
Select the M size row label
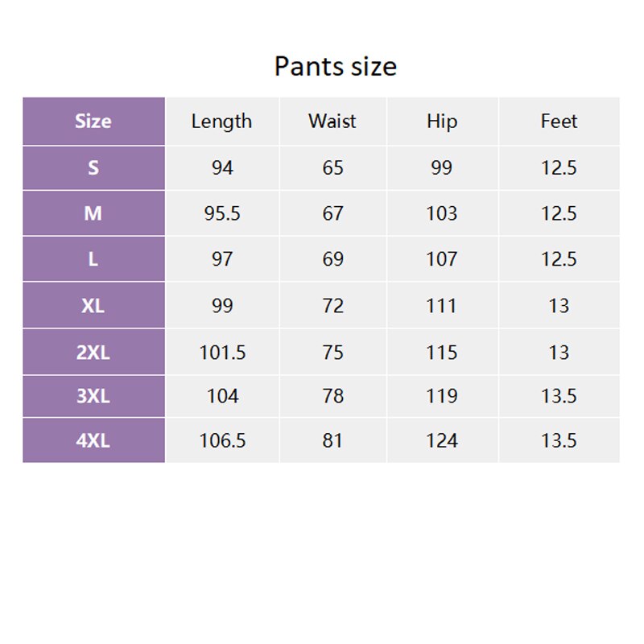coord(93,213)
